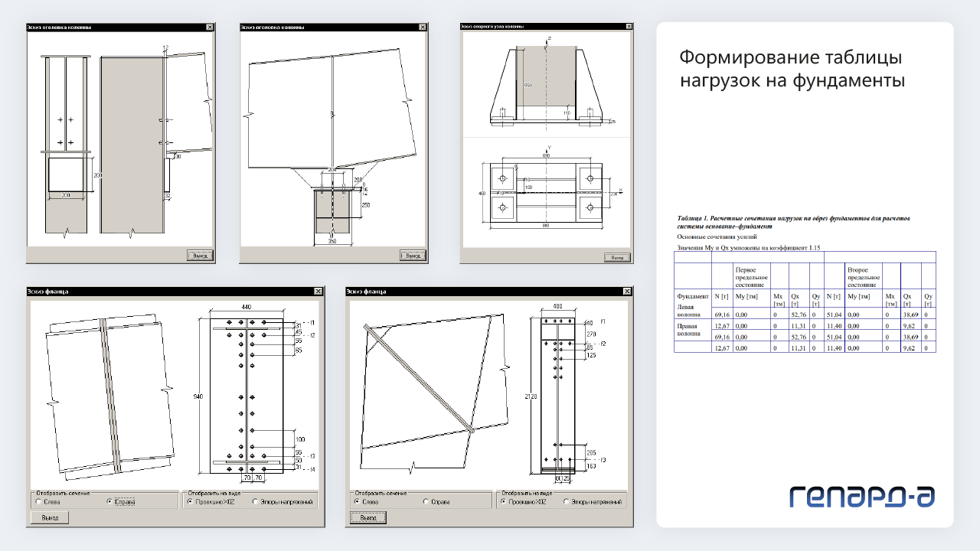Screen dimensions: 980x551
Task: Click 'Выход' in the middle column head window
Action: tap(413, 256)
